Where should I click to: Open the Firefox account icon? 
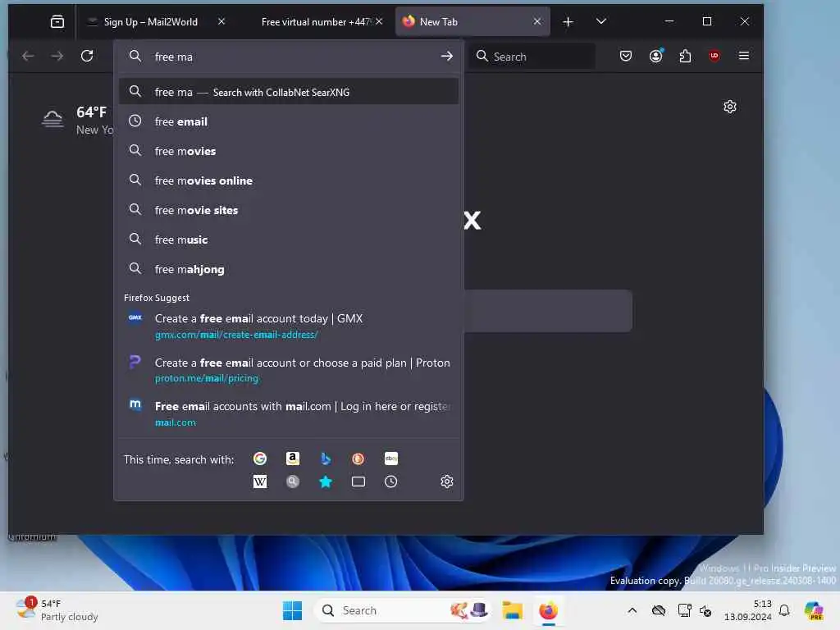tap(655, 56)
